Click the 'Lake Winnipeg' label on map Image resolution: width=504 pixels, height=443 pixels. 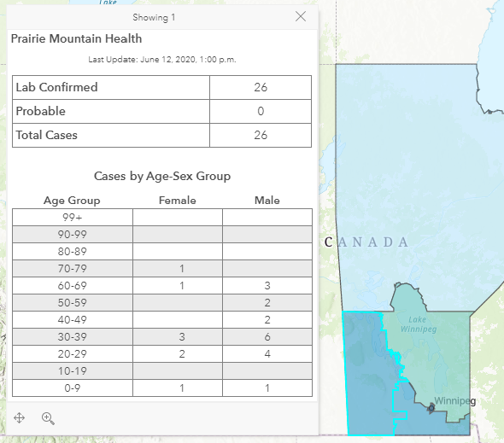click(419, 324)
